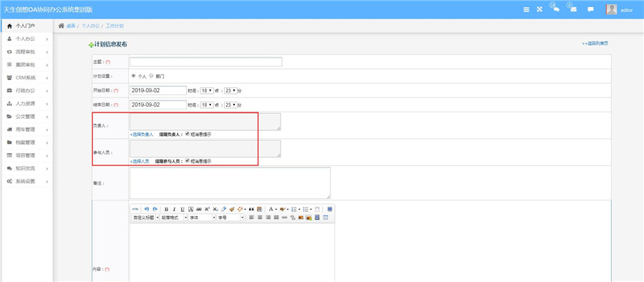Open the background highlight color picker
This screenshot has height=282, width=644.
point(282,209)
